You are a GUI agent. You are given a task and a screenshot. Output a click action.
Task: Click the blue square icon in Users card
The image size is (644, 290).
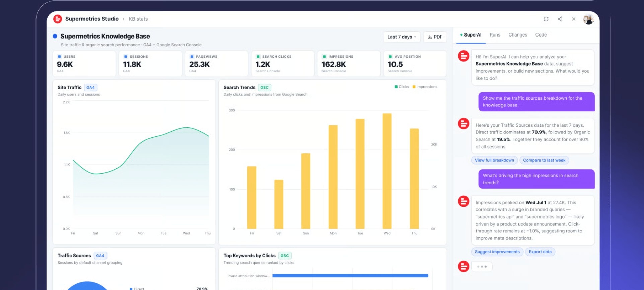pos(59,57)
